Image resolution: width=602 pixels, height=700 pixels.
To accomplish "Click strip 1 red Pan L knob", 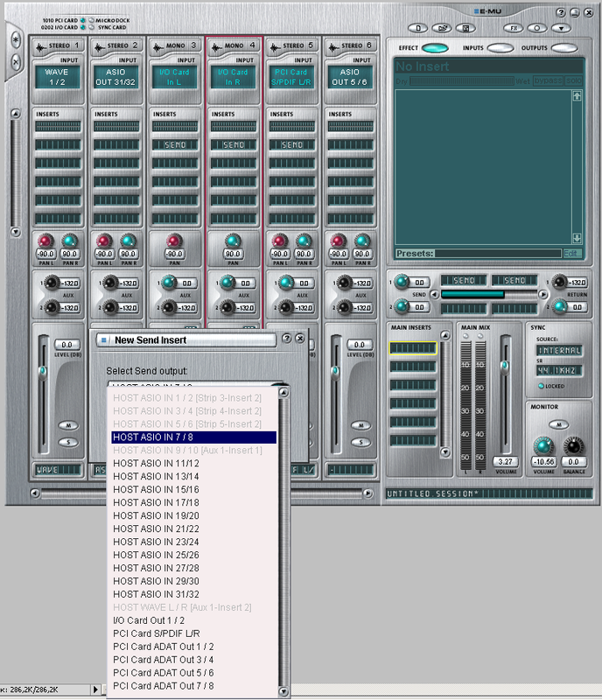I will pyautogui.click(x=45, y=241).
